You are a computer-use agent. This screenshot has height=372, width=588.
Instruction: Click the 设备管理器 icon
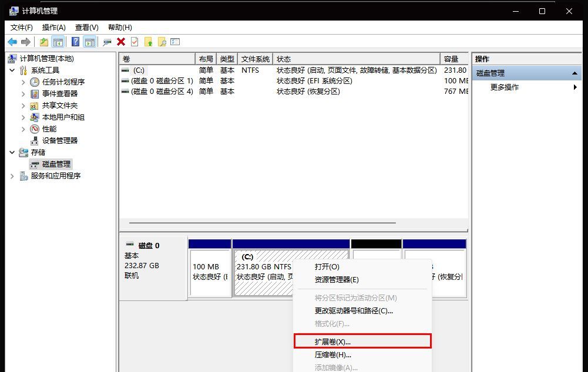[35, 141]
